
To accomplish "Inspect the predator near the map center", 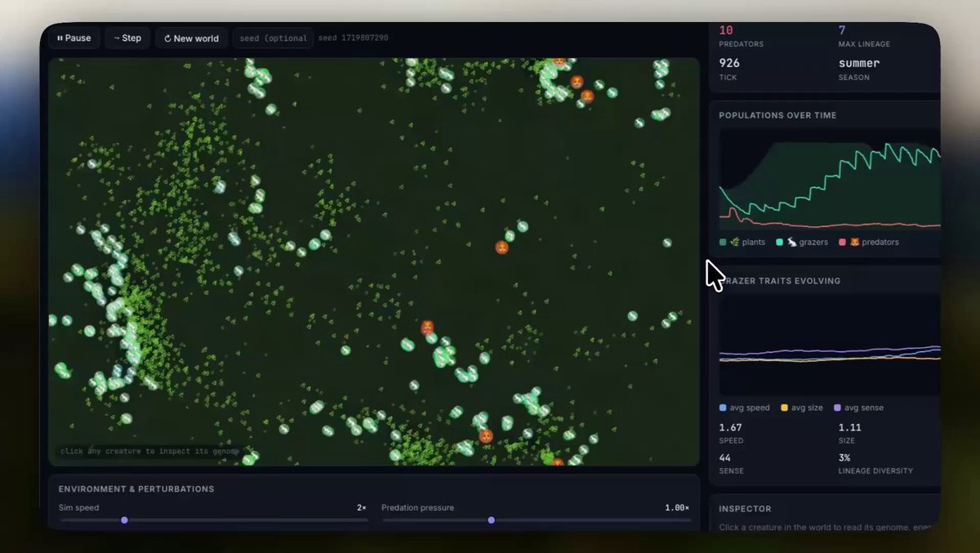I will [x=502, y=247].
